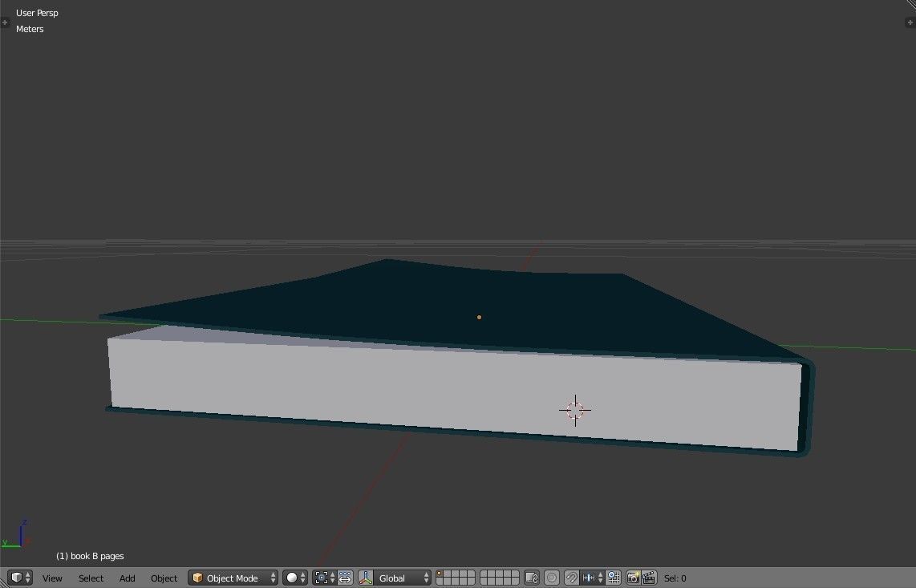Render OpenGL animation with clapperboard icon

649,578
